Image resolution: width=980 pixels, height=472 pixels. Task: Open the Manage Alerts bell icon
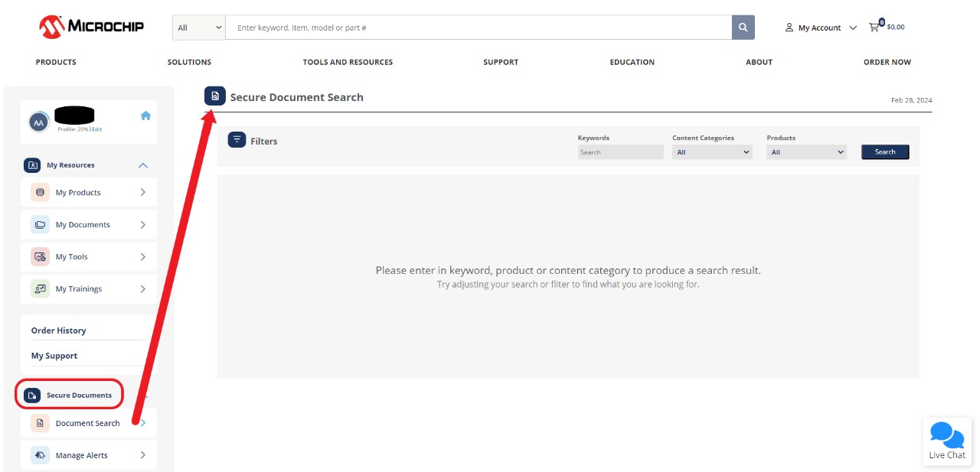coord(40,454)
